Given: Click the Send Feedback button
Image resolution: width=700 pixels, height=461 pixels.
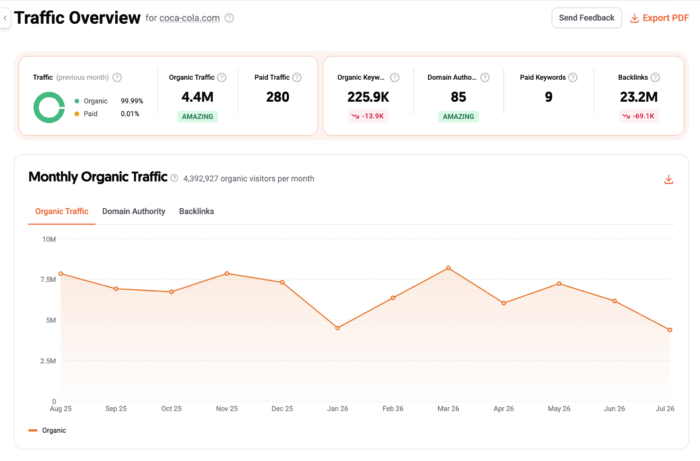Looking at the screenshot, I should 587,18.
